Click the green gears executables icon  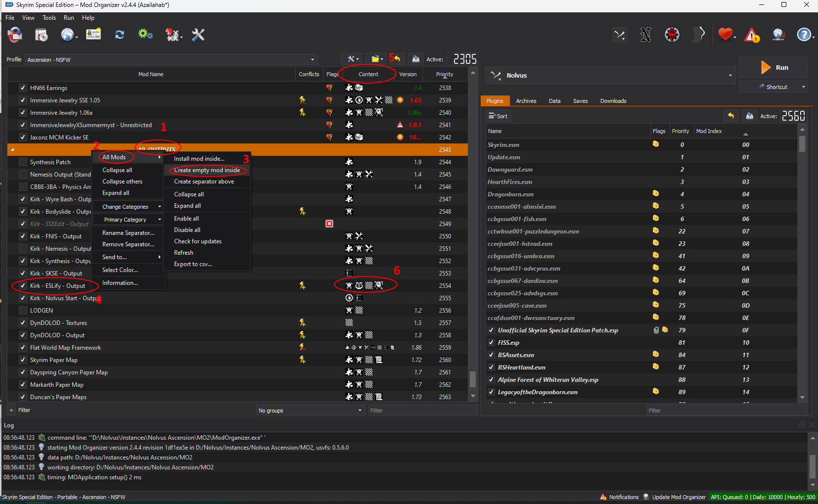tap(145, 35)
